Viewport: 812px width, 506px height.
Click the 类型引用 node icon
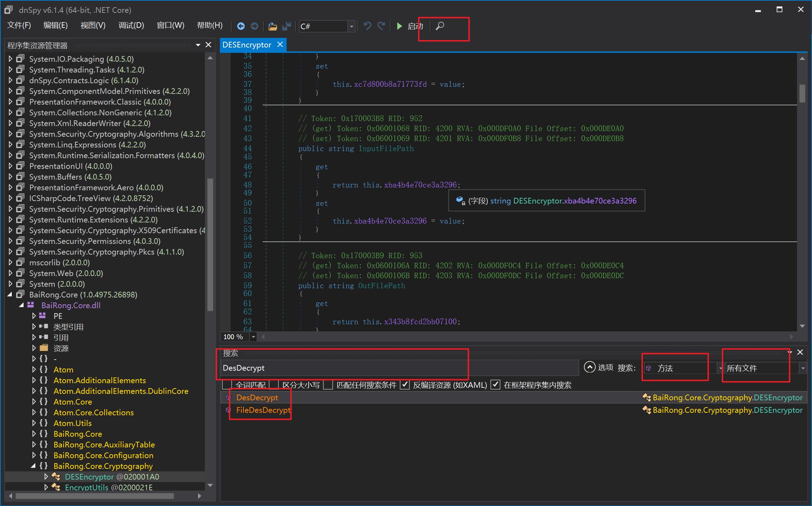pos(44,326)
